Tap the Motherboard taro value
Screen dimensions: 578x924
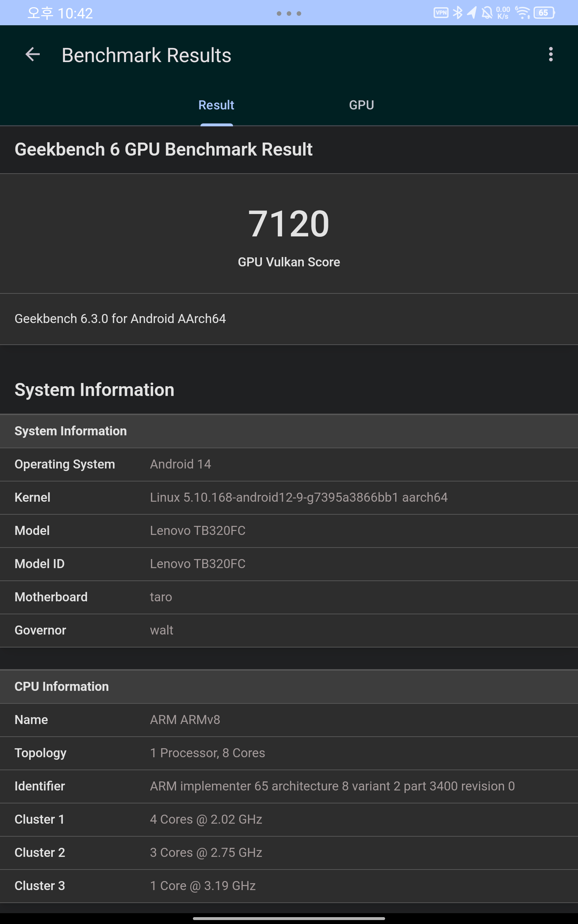[x=161, y=597]
